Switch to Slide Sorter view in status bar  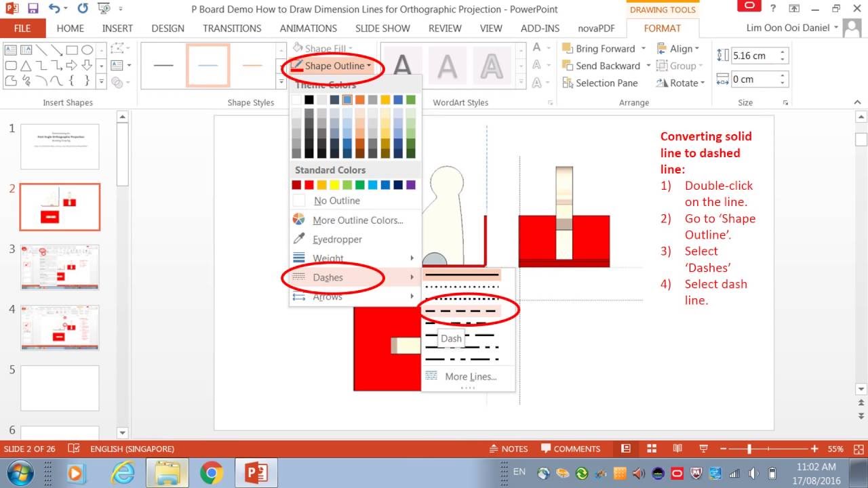pyautogui.click(x=651, y=449)
